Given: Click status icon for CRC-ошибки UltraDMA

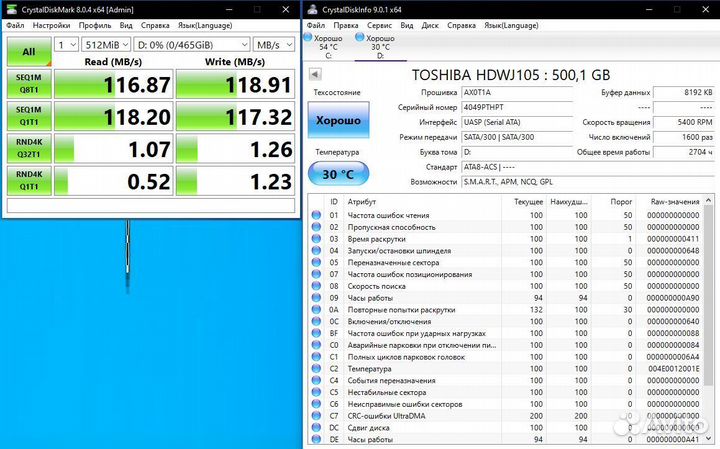Looking at the screenshot, I should point(316,415).
